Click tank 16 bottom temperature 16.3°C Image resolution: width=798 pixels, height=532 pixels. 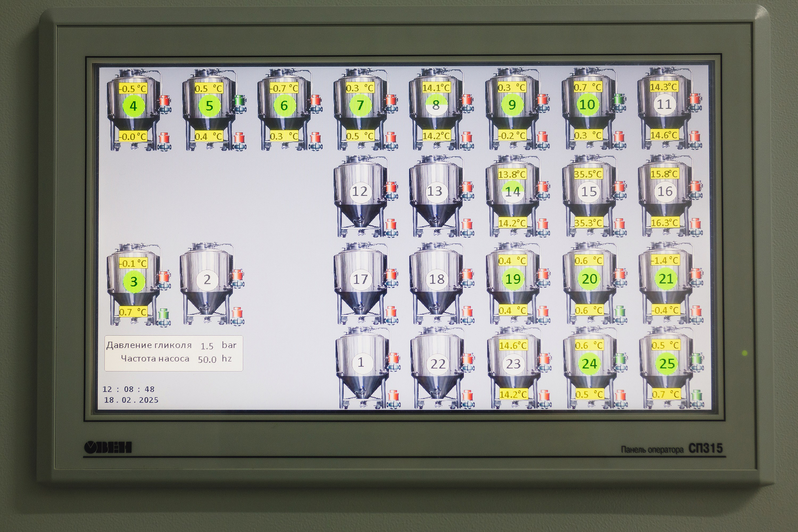pos(665,223)
